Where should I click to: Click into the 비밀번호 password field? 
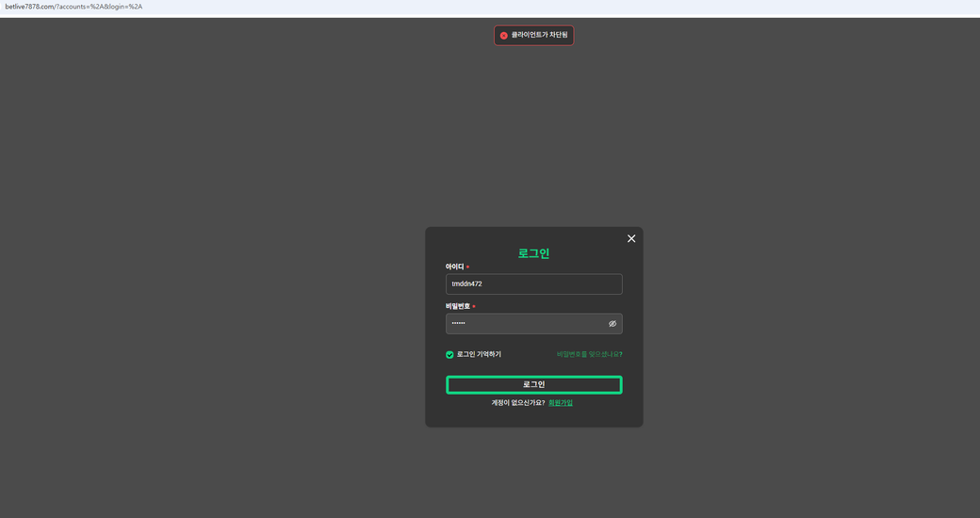(524, 324)
